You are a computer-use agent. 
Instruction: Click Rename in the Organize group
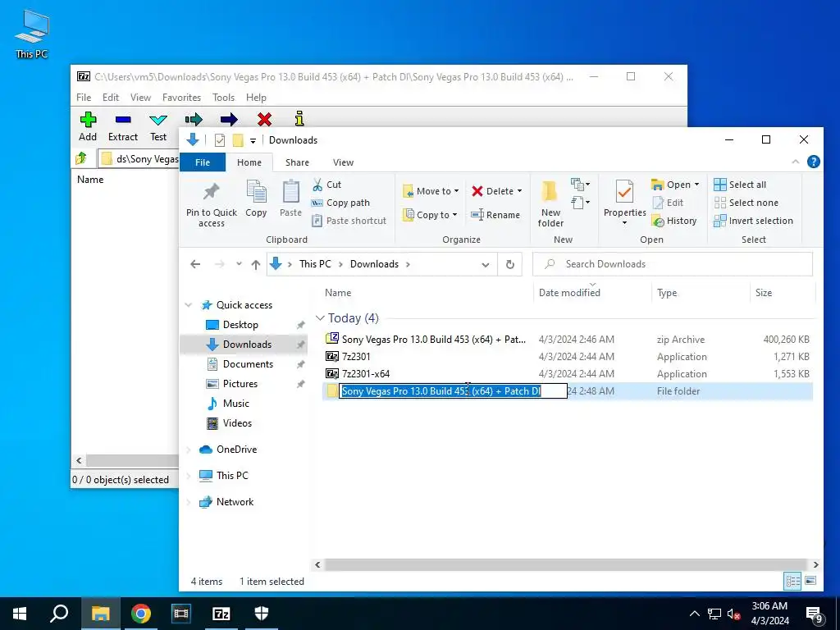tap(495, 215)
